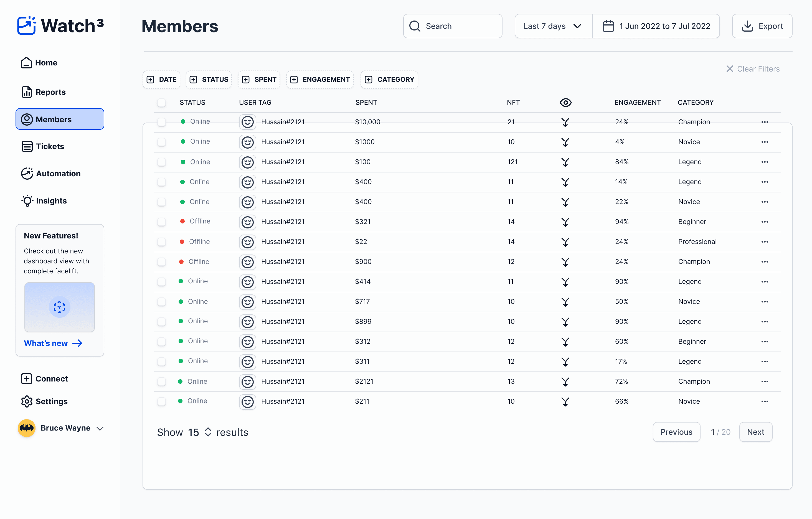812x519 pixels.
Task: Click the eye icon column header
Action: [565, 103]
